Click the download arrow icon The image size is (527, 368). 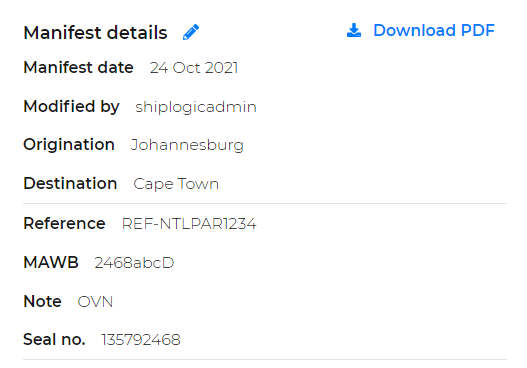[x=354, y=30]
